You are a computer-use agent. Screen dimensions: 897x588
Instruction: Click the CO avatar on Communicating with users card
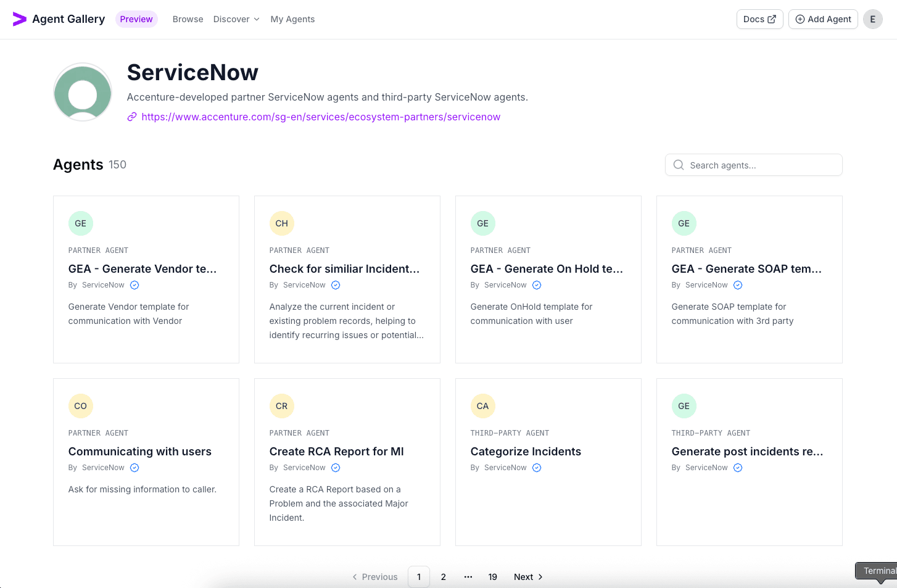tap(80, 406)
